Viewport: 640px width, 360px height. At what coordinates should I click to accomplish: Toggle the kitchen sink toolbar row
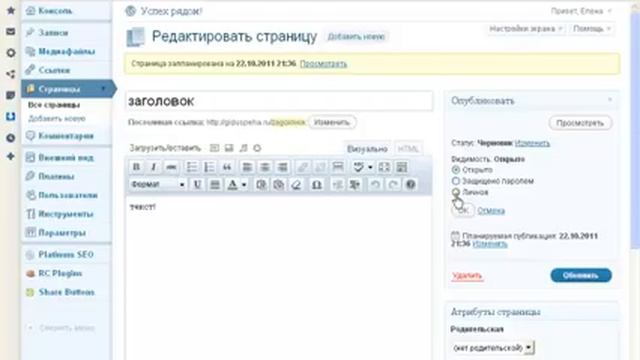tap(402, 167)
